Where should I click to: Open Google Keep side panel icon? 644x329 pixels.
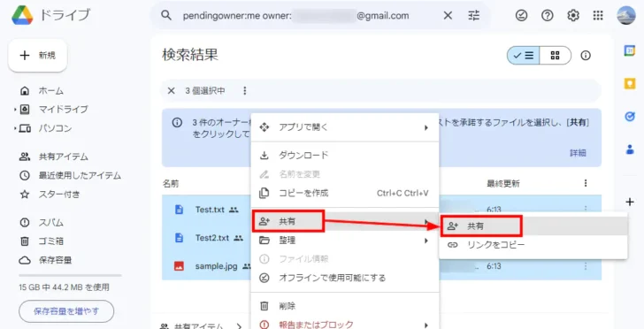coord(630,83)
